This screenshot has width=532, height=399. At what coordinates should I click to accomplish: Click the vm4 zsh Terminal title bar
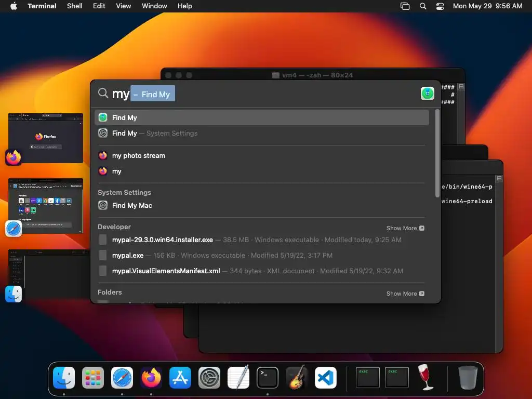[312, 75]
